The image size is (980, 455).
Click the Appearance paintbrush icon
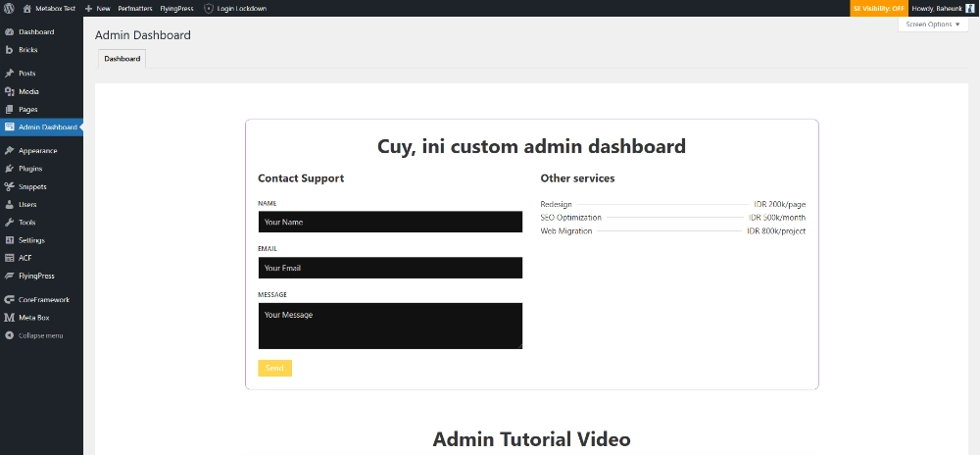(x=10, y=151)
